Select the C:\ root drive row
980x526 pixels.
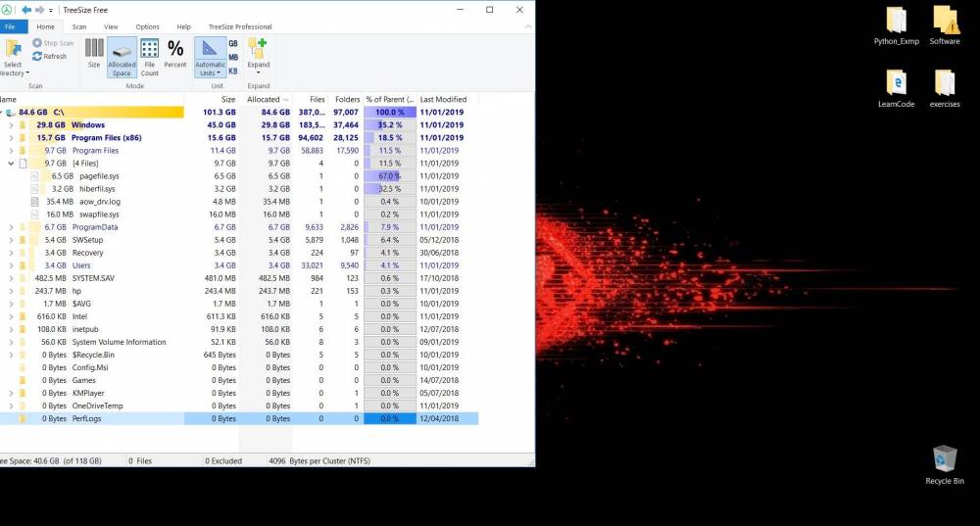tap(239, 113)
